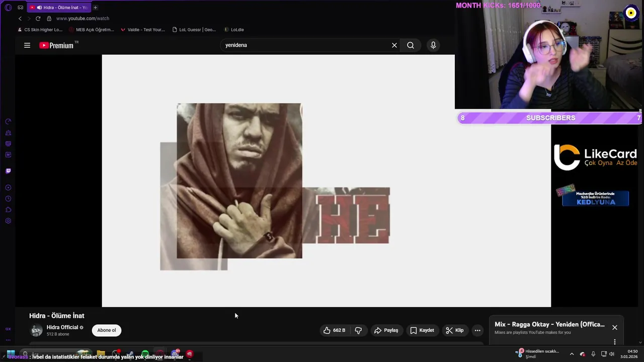The height and width of the screenshot is (362, 644).
Task: Open the CS Skin Higher Lo... bookmark
Action: pyautogui.click(x=40, y=30)
